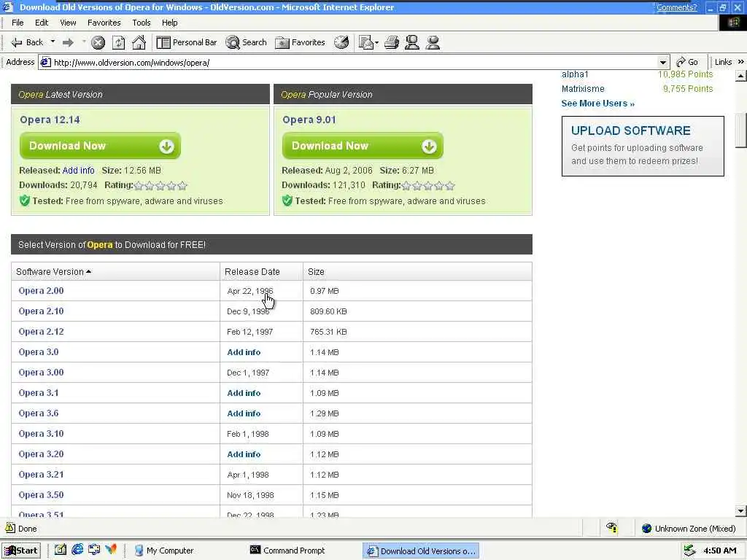
Task: Click Add info in Opera 3.1 row
Action: [x=244, y=393]
